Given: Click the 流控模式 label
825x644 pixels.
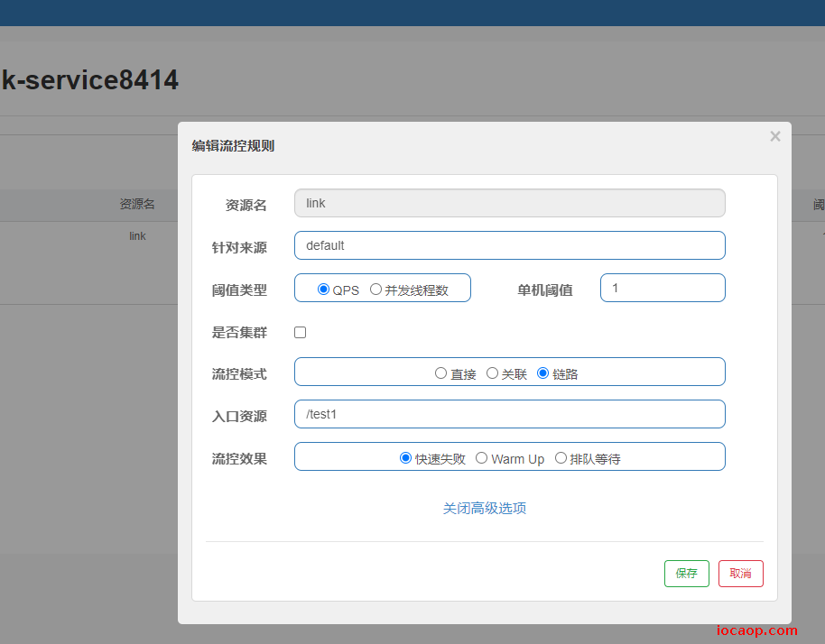Looking at the screenshot, I should coord(239,374).
